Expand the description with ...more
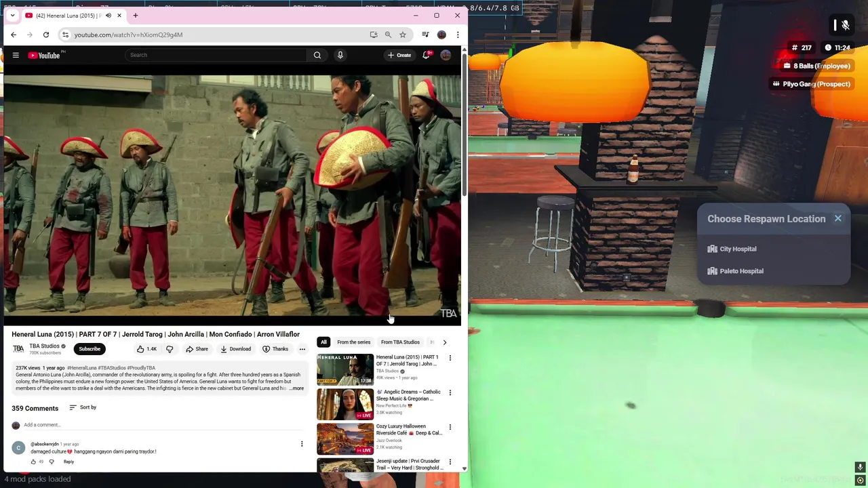Viewport: 868px width, 488px height. coord(296,388)
